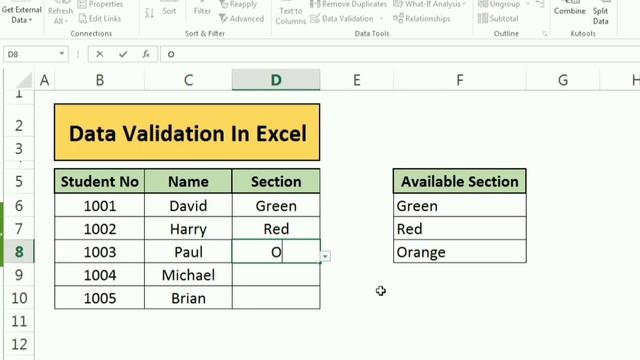
Task: Open Outline dialog launcher
Action: pos(544,34)
